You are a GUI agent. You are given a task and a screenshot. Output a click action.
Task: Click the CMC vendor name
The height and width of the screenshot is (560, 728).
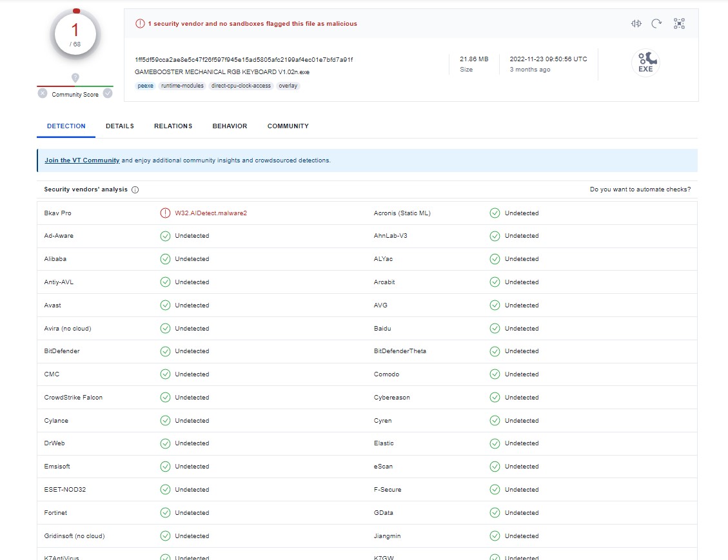(52, 374)
